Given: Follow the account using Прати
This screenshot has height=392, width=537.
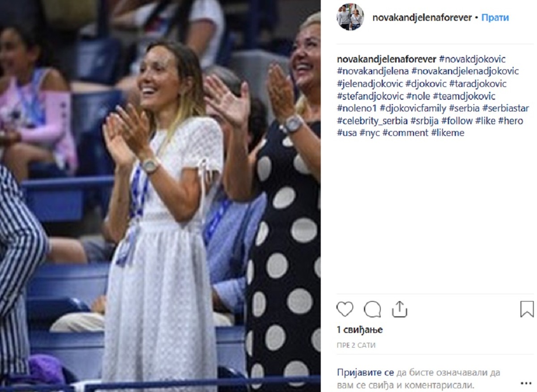Looking at the screenshot, I should click(x=495, y=18).
